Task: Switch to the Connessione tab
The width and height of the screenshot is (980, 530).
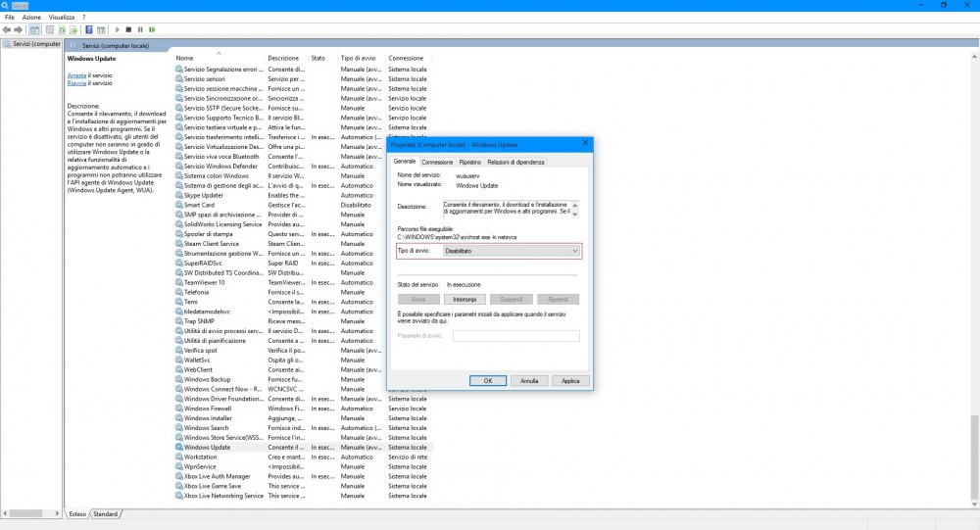Action: (437, 162)
